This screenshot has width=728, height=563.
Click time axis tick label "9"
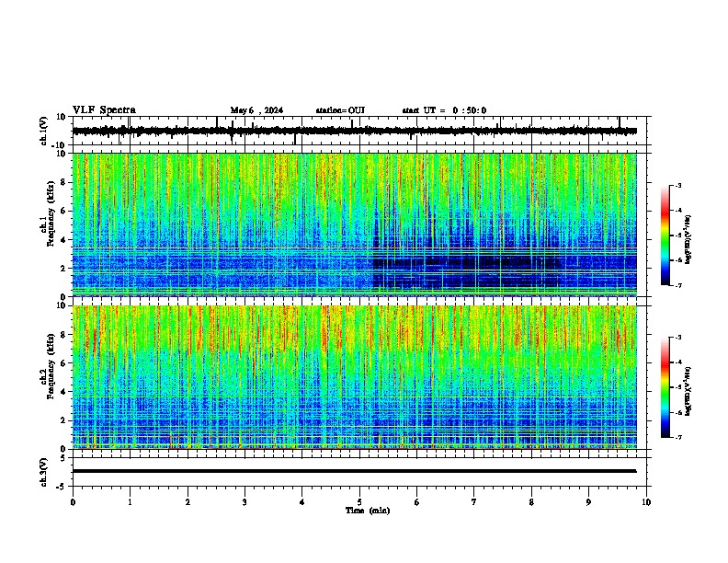588,502
